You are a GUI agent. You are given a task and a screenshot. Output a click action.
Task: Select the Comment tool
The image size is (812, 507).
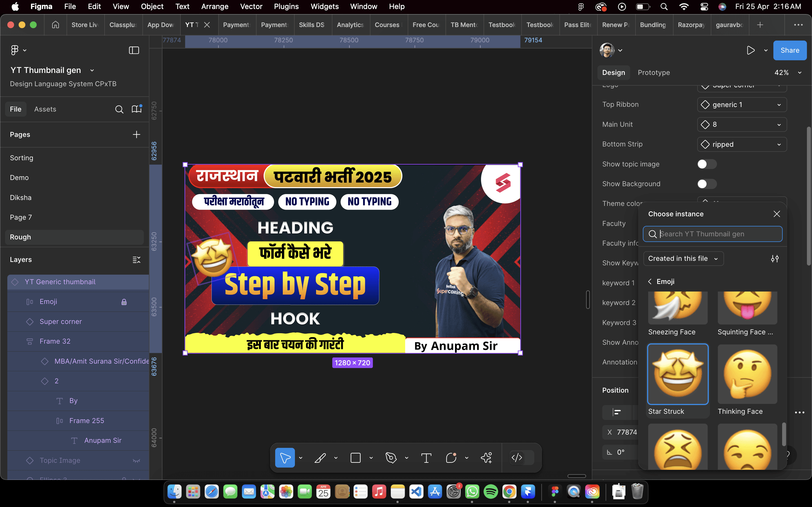tap(451, 458)
